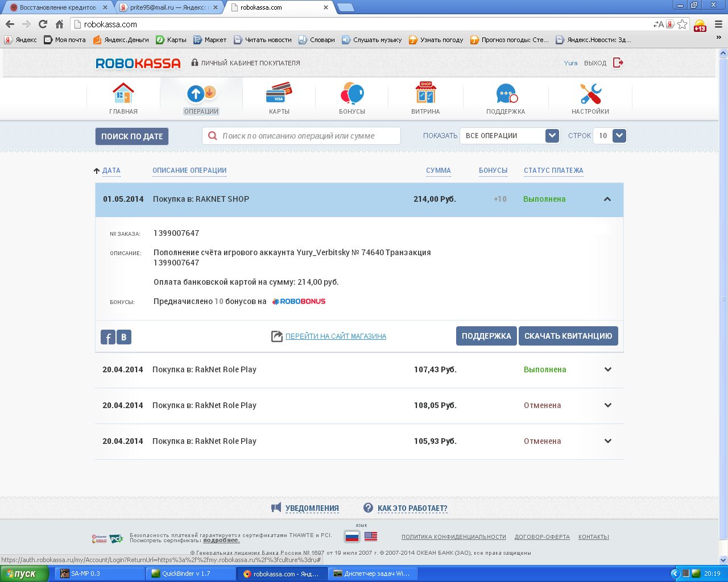
Task: Click browser back arrow
Action: [10, 24]
